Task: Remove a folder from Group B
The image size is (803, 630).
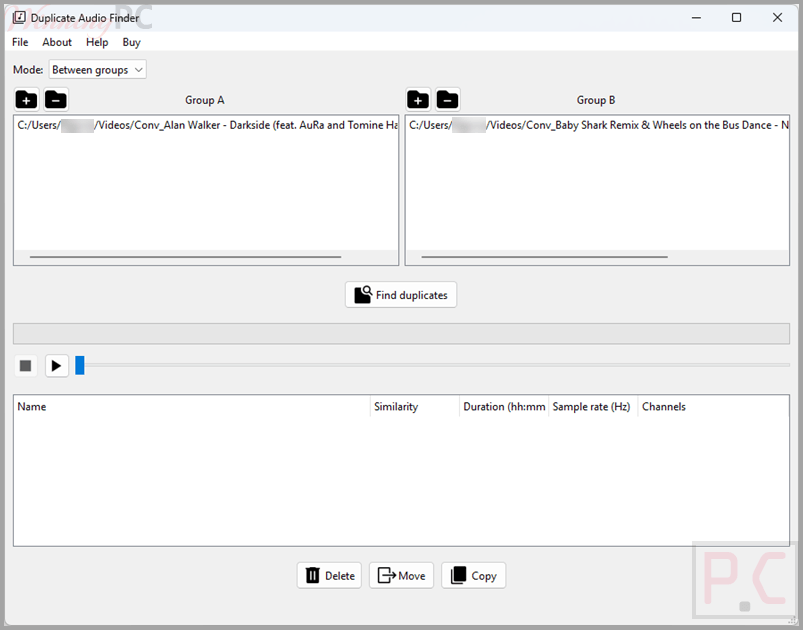Action: tap(448, 99)
